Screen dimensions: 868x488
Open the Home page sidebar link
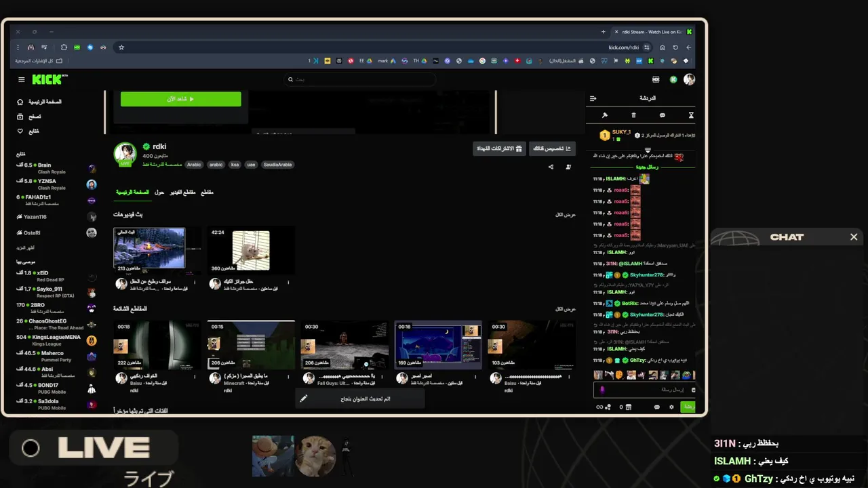pos(40,102)
